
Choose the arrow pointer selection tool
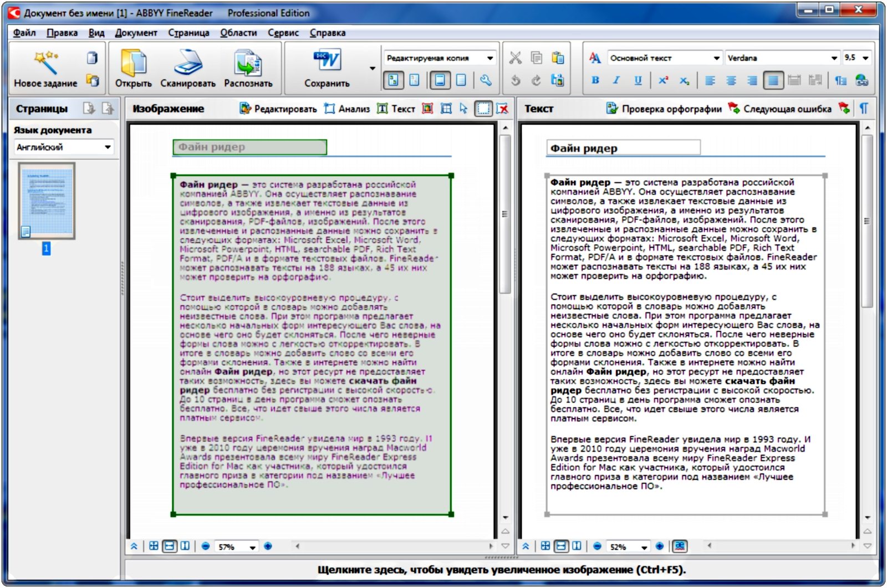click(x=463, y=109)
